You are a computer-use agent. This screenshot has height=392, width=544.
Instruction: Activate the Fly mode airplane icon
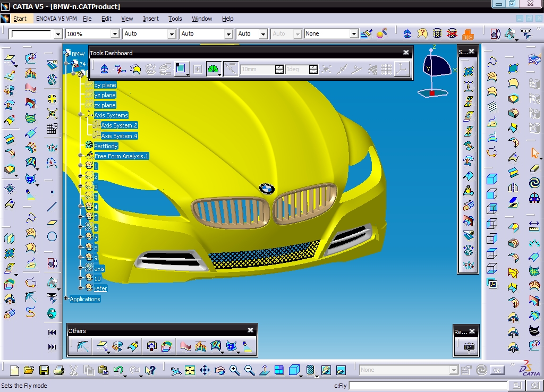pos(176,371)
